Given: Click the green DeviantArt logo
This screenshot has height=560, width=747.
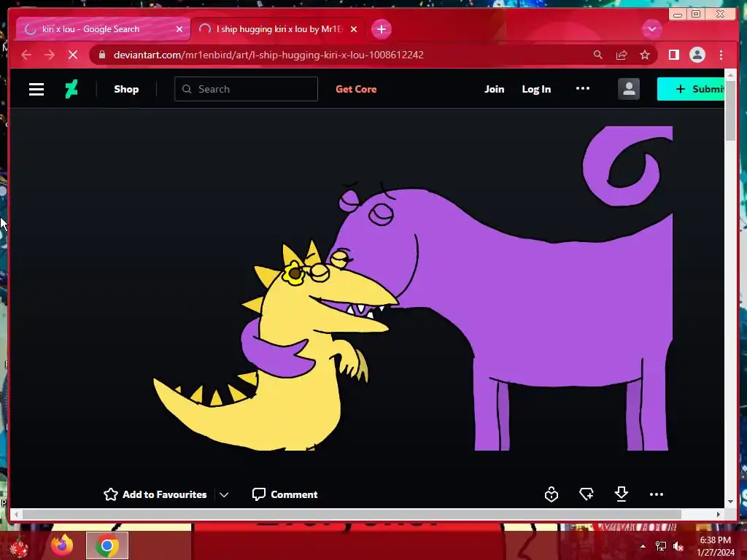Looking at the screenshot, I should [x=71, y=89].
